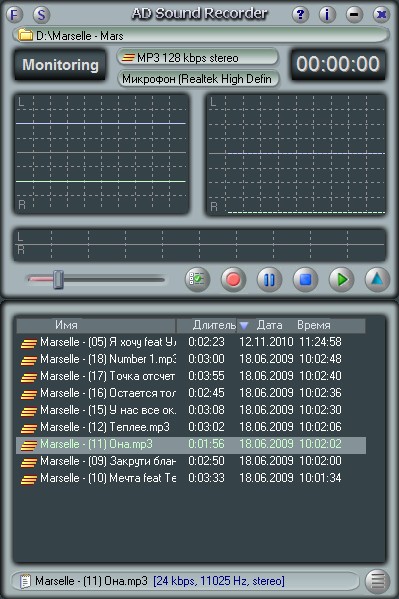Sort by the Длитель duration column header
The image size is (399, 599).
point(206,325)
